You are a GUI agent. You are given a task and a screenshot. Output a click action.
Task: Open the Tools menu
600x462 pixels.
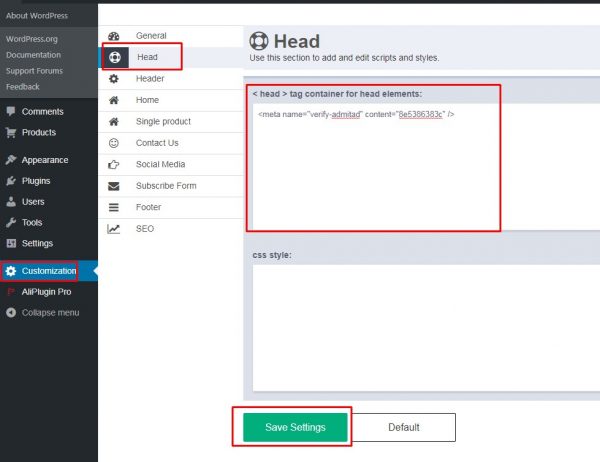pyautogui.click(x=49, y=222)
